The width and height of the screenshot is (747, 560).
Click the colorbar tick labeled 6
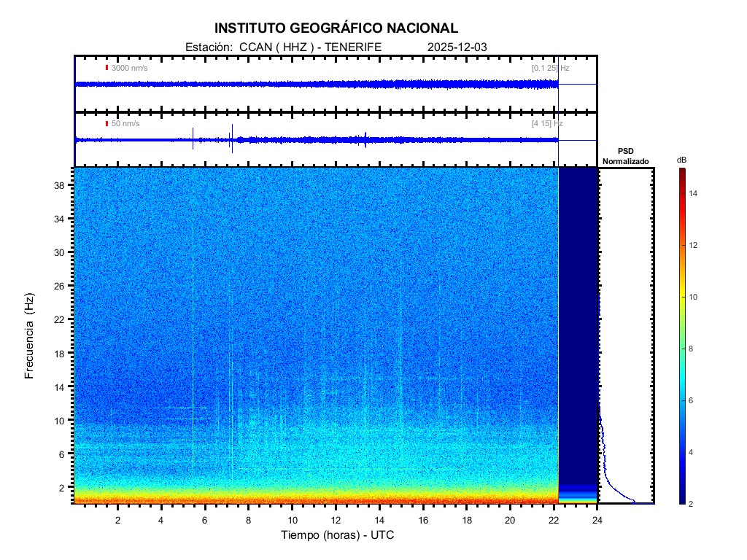(x=694, y=400)
